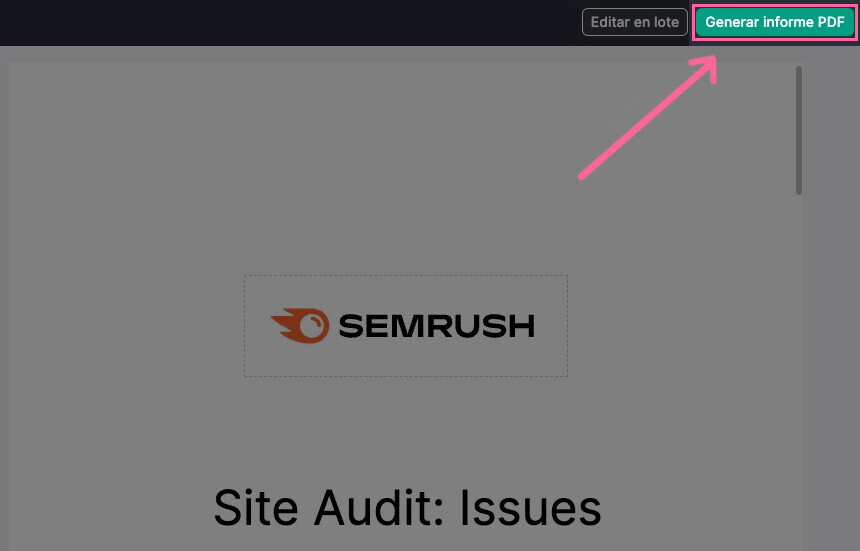Click the Generar informe PDF button
This screenshot has height=551, width=860.
click(x=774, y=22)
